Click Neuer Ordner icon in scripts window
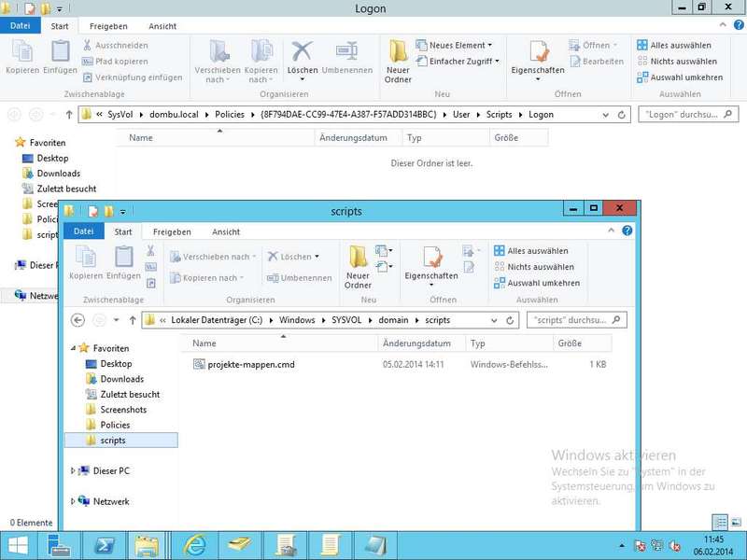The width and height of the screenshot is (747, 560). pyautogui.click(x=358, y=259)
